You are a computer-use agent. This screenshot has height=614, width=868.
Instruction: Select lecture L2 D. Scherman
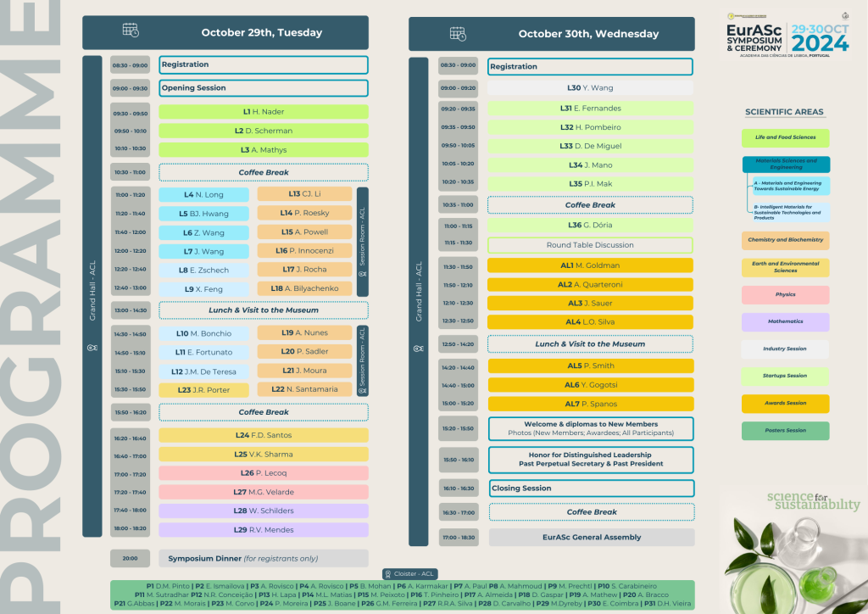(264, 131)
